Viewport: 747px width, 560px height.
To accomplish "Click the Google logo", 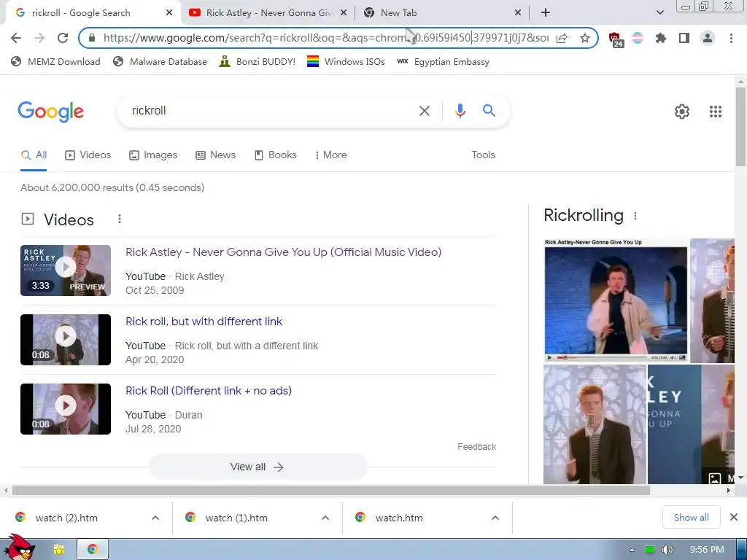I will coord(50,112).
